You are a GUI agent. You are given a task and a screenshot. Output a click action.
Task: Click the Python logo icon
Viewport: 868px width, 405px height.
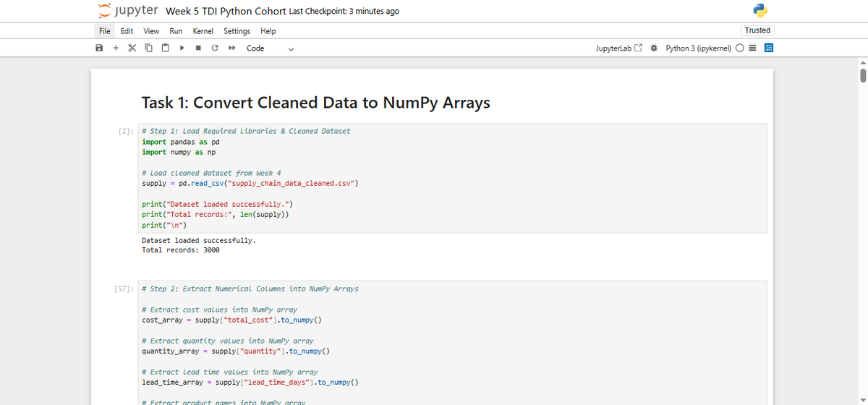tap(759, 11)
